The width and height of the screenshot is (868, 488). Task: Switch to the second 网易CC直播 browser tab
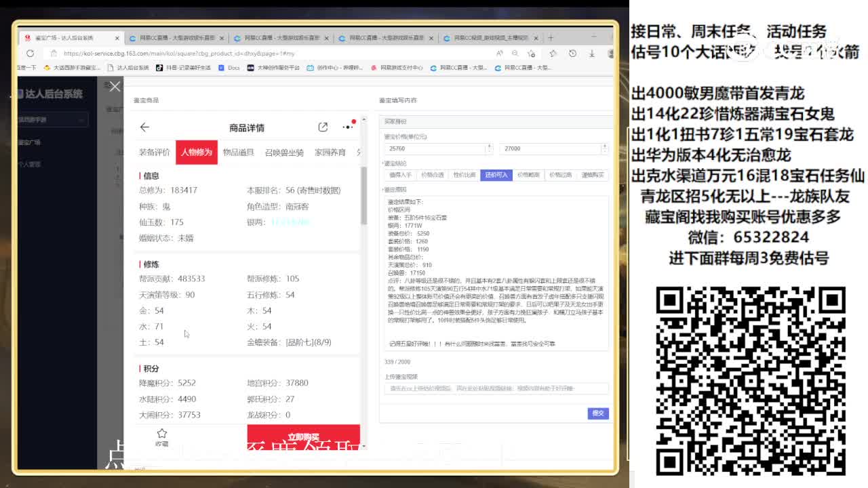(283, 38)
